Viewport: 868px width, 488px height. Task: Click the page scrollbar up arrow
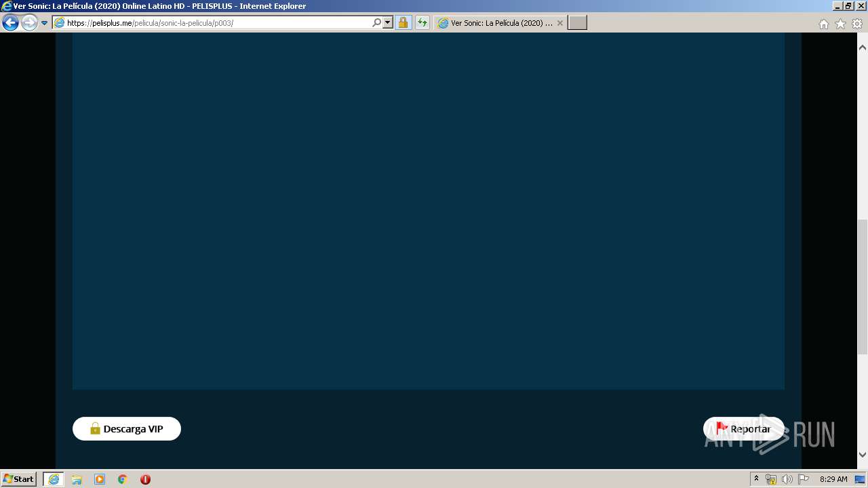coord(863,48)
